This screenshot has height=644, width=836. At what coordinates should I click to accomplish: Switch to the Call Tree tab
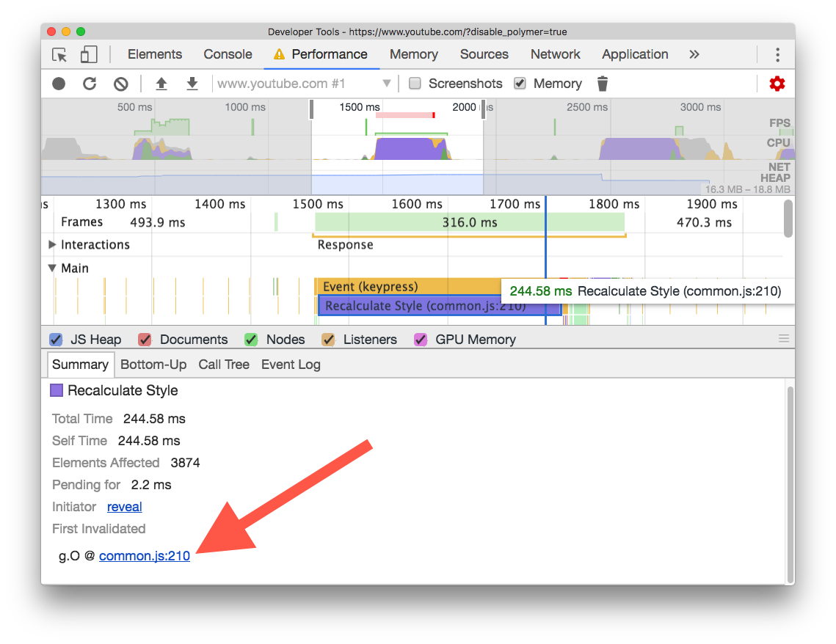[224, 365]
